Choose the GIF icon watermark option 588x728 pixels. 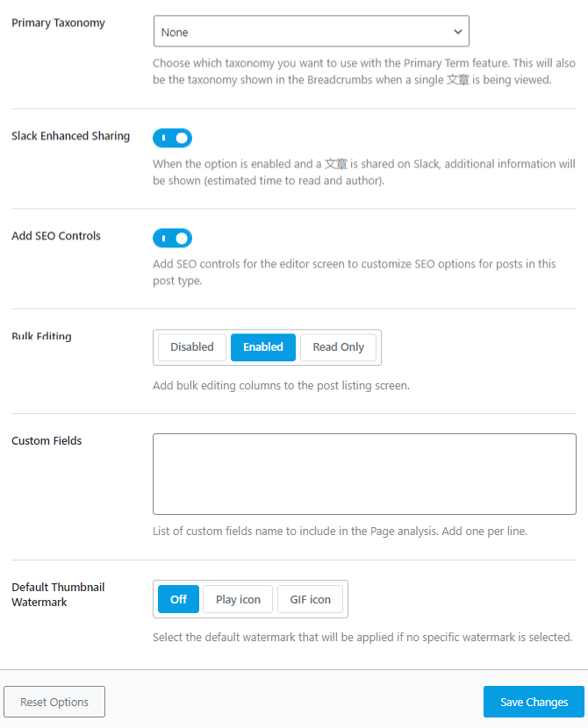310,599
